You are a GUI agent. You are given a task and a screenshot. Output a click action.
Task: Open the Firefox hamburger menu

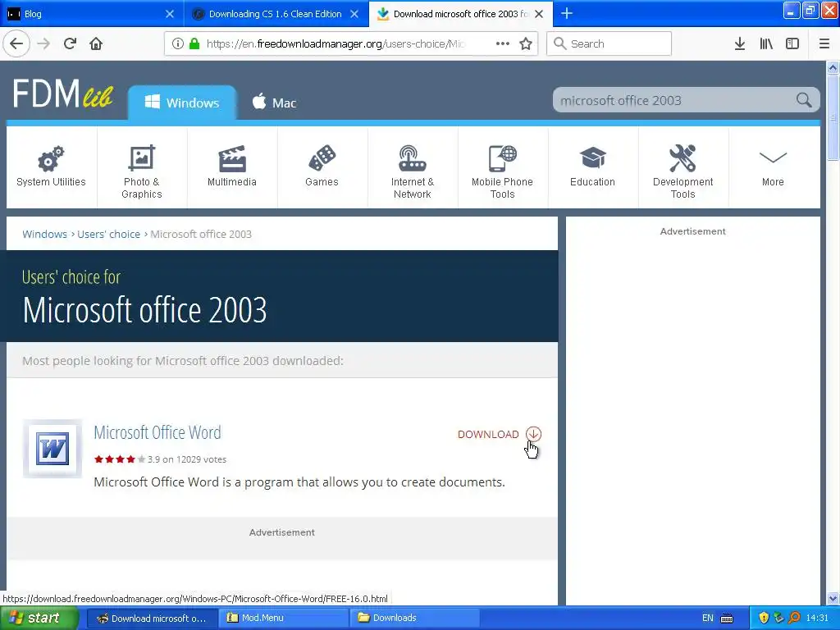pos(824,43)
